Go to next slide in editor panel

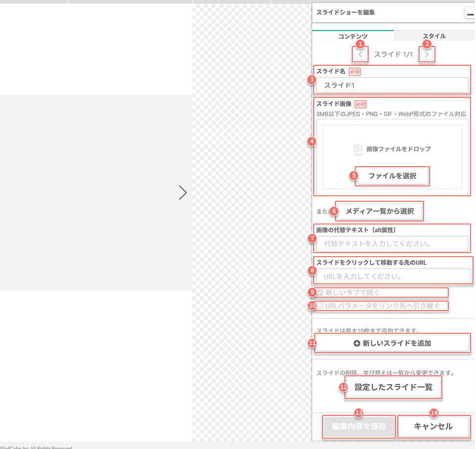427,54
